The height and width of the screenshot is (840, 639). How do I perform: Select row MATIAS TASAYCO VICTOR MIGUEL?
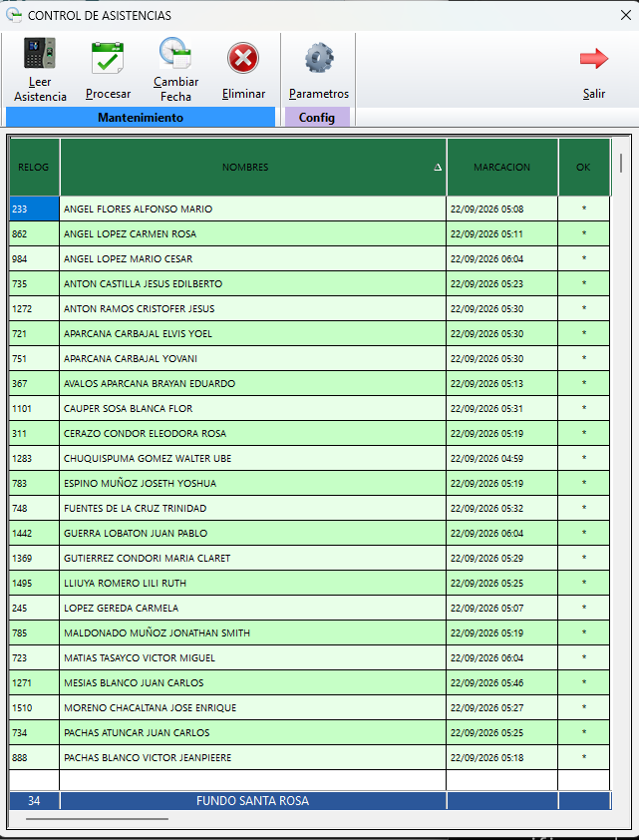pos(309,657)
